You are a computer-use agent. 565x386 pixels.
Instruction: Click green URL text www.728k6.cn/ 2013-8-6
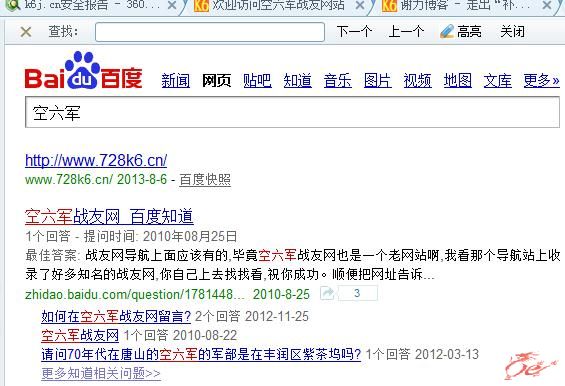point(96,179)
